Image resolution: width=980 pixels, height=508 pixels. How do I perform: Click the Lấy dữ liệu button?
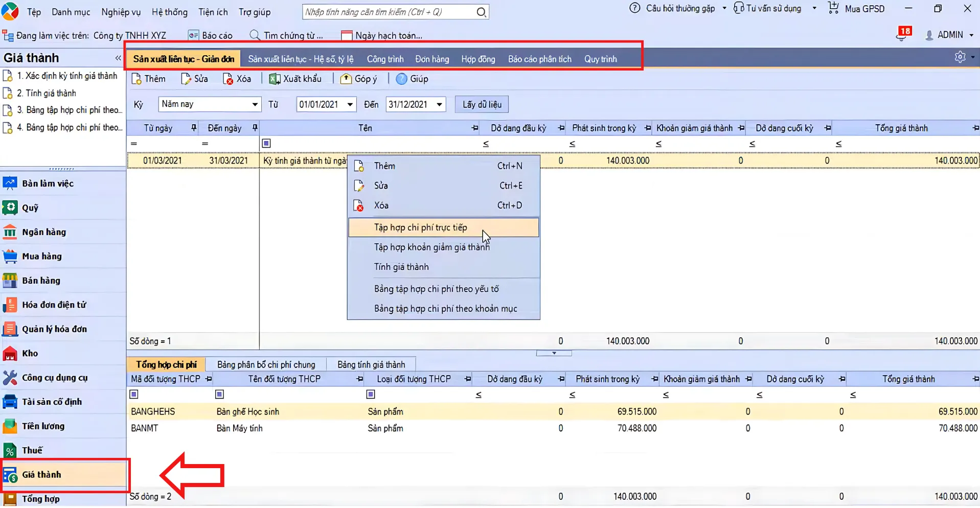pyautogui.click(x=482, y=104)
